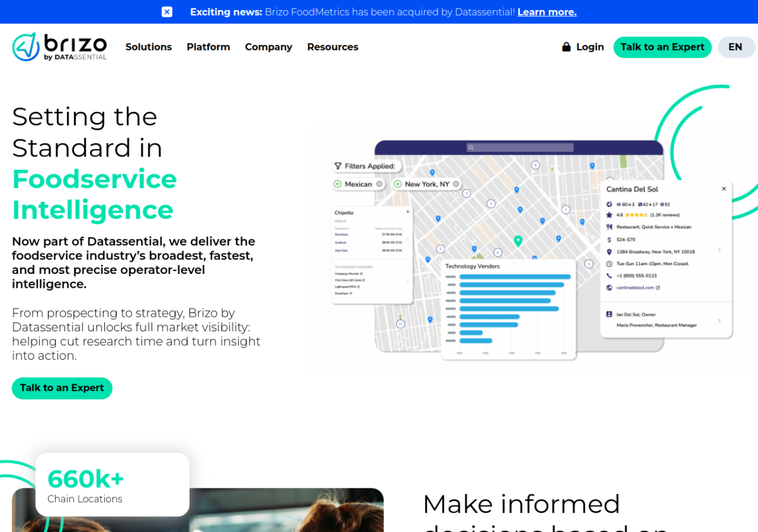The width and height of the screenshot is (758, 532).
Task: Remove the Mexican filter chip
Action: click(379, 184)
